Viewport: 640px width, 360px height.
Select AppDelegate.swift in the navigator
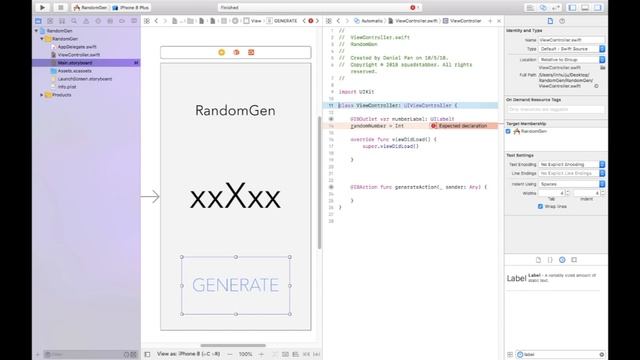(77, 47)
